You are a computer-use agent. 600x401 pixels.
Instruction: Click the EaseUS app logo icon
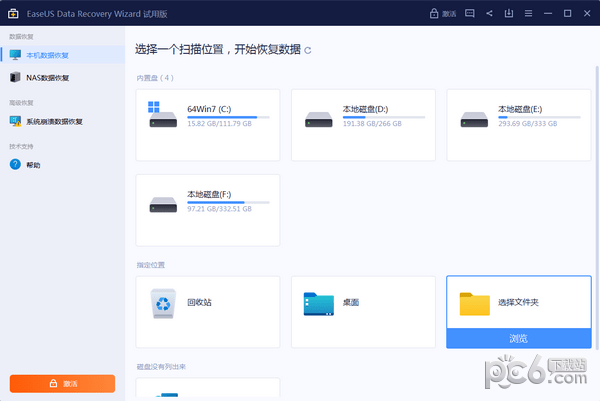13,13
